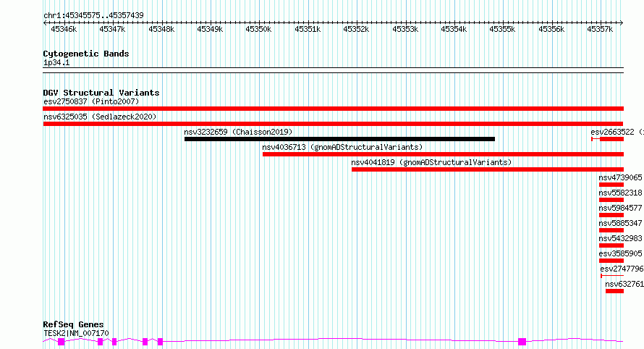Image resolution: width=644 pixels, height=349 pixels.
Task: Click the RefSeq Genes track title
Action: tap(73, 325)
